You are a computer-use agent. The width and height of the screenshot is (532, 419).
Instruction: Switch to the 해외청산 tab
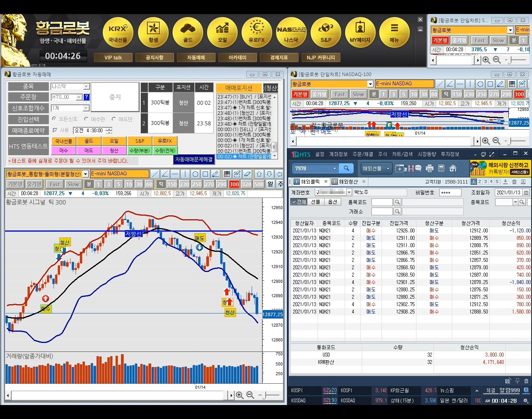[348, 182]
